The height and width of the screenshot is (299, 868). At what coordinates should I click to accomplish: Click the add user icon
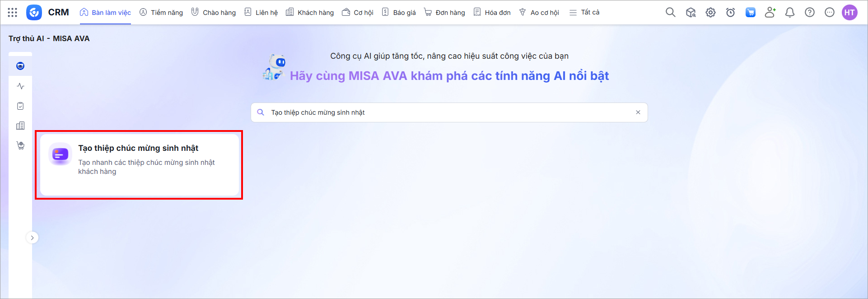[x=770, y=12]
